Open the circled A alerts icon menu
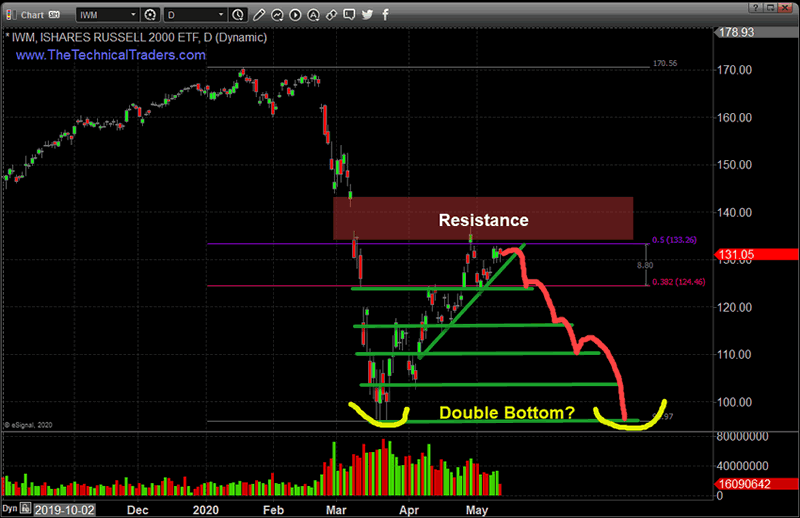800x518 pixels. click(313, 15)
